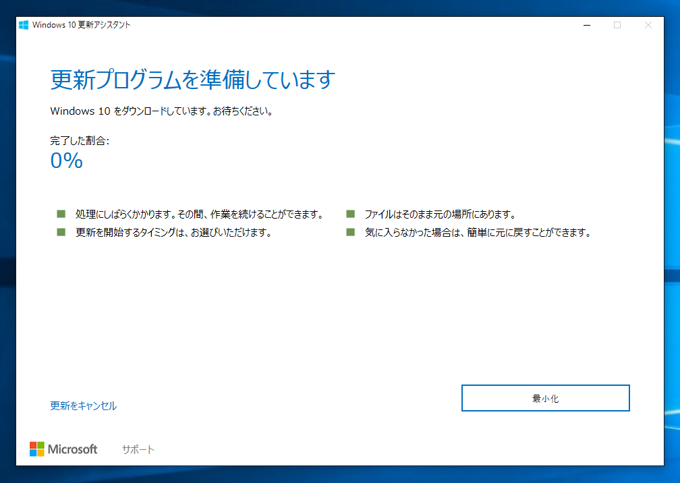The width and height of the screenshot is (680, 483).
Task: Click the window title Windows 10 更新アシスタント
Action: click(81, 25)
